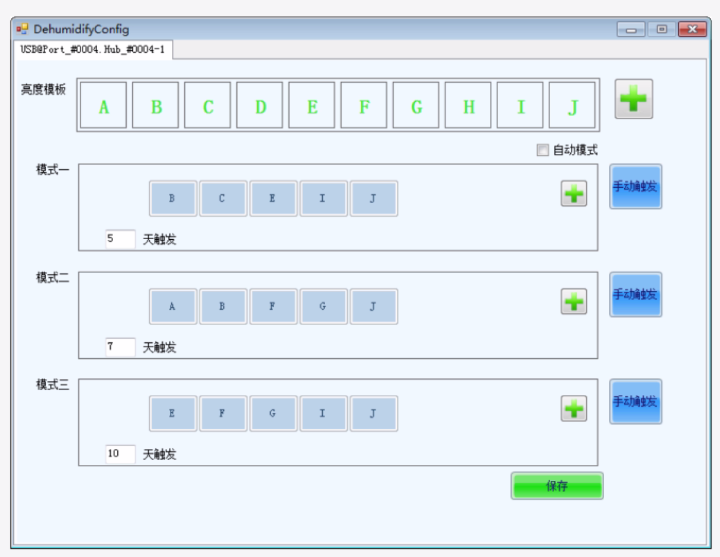Screen dimensions: 720x557
Task: Click the green plus icon in 模式二
Action: (x=574, y=301)
